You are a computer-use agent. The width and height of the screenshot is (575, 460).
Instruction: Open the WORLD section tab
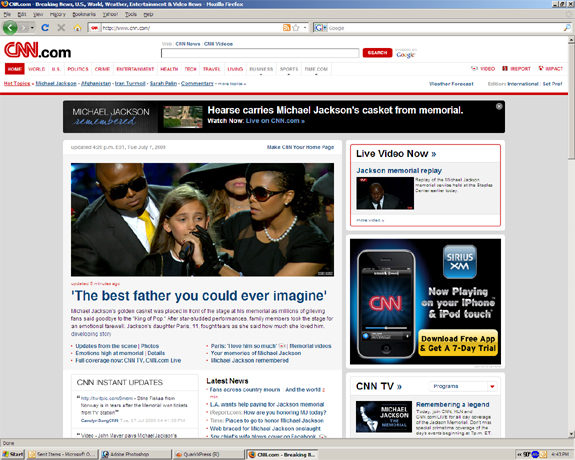[x=37, y=69]
